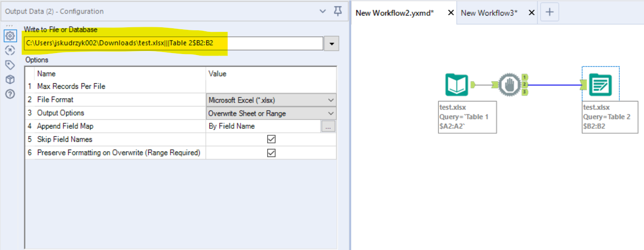Expand the Write to File dropdown arrow
This screenshot has height=250, width=644.
pos(331,44)
